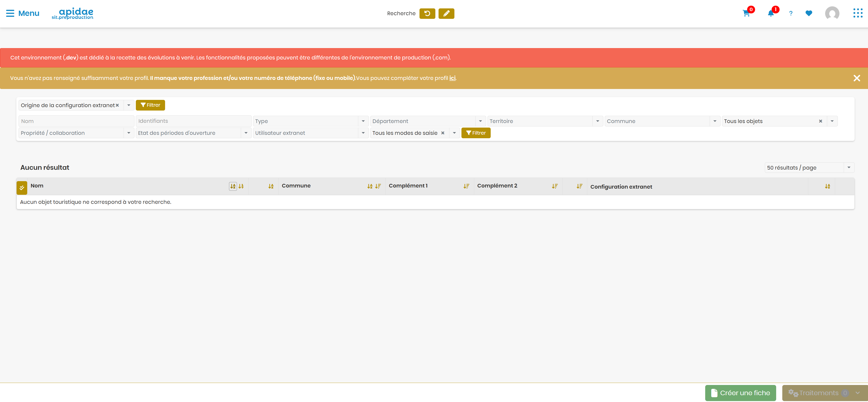Sort Commune column by amount icon
This screenshot has height=402, width=868.
(378, 186)
